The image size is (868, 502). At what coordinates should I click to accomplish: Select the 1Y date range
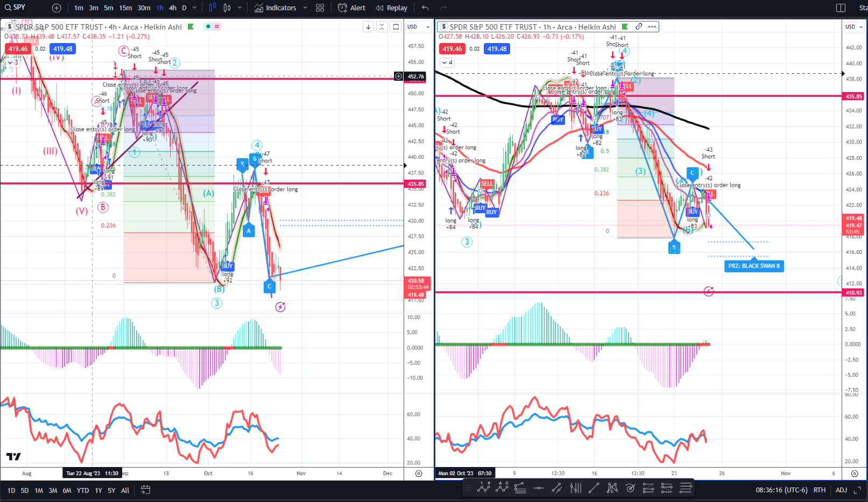98,491
